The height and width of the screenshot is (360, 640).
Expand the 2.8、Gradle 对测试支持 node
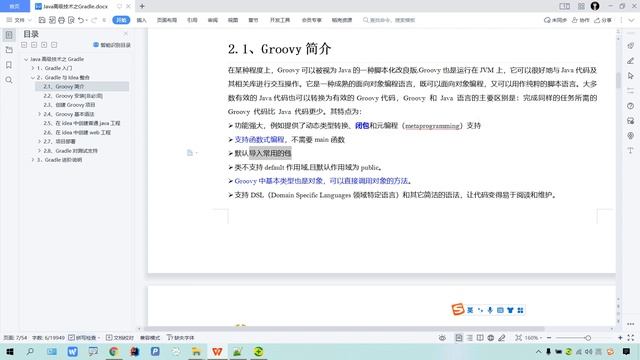pyautogui.click(x=40, y=151)
